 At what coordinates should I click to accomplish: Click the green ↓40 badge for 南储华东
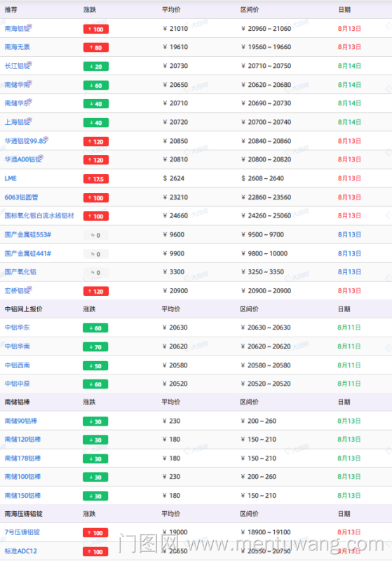(96, 104)
